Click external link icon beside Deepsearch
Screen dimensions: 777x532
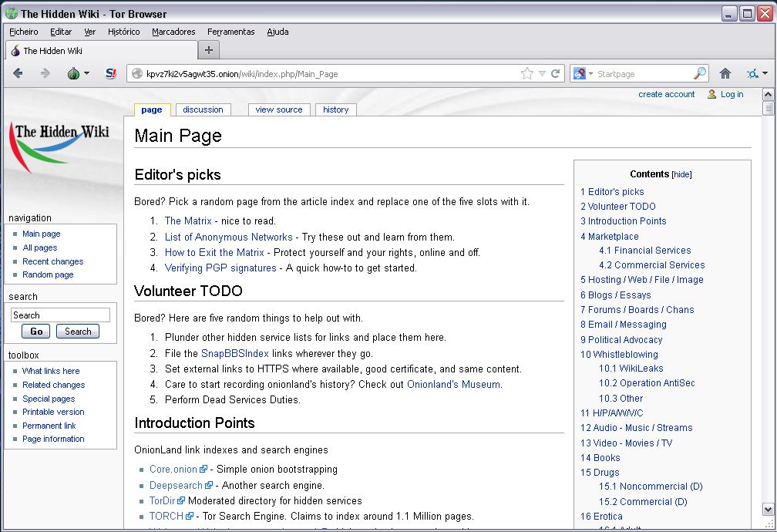coord(209,485)
